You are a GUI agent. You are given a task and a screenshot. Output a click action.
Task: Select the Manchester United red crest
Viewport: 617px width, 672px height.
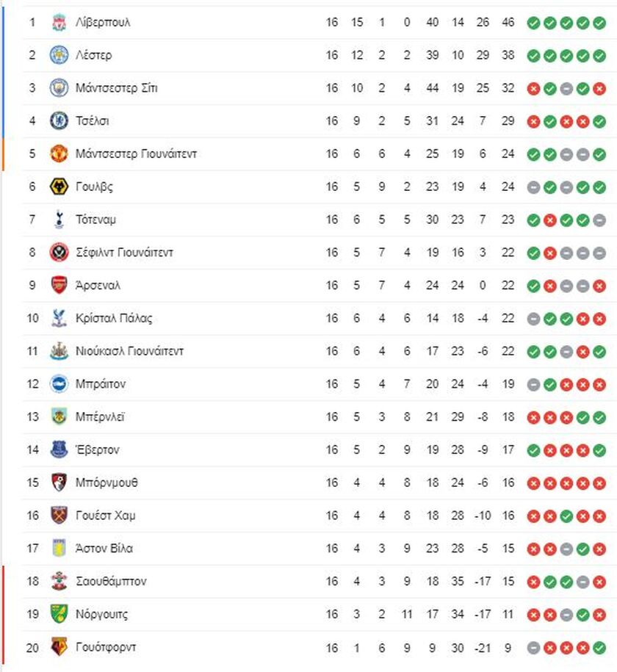59,153
